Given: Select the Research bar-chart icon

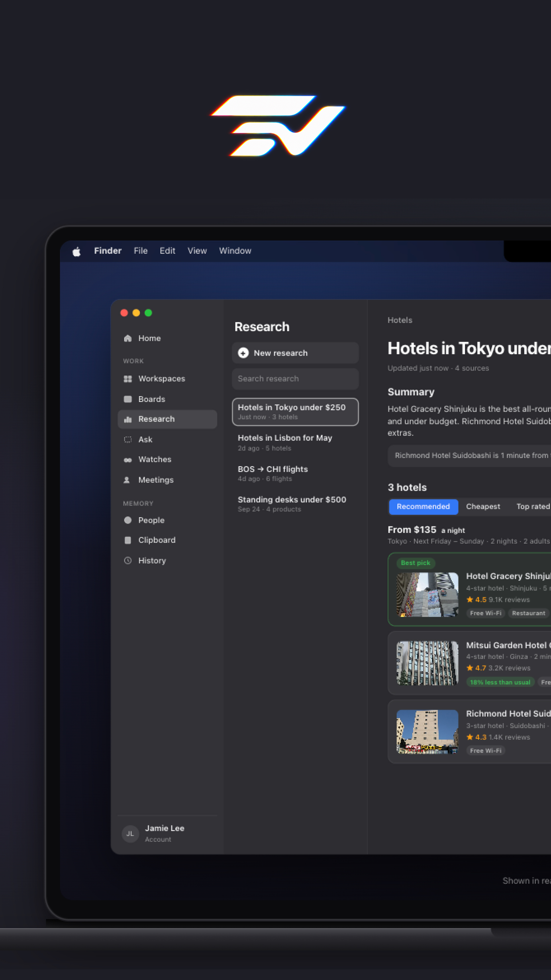Looking at the screenshot, I should click(128, 419).
